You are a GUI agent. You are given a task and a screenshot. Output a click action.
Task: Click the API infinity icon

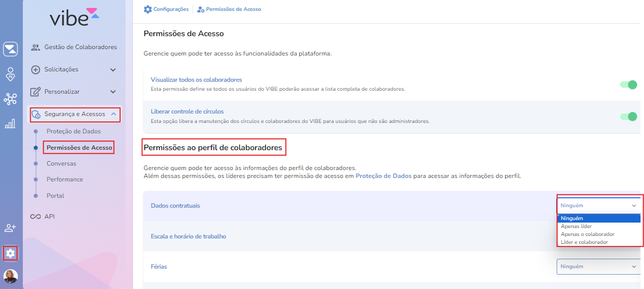pos(36,217)
